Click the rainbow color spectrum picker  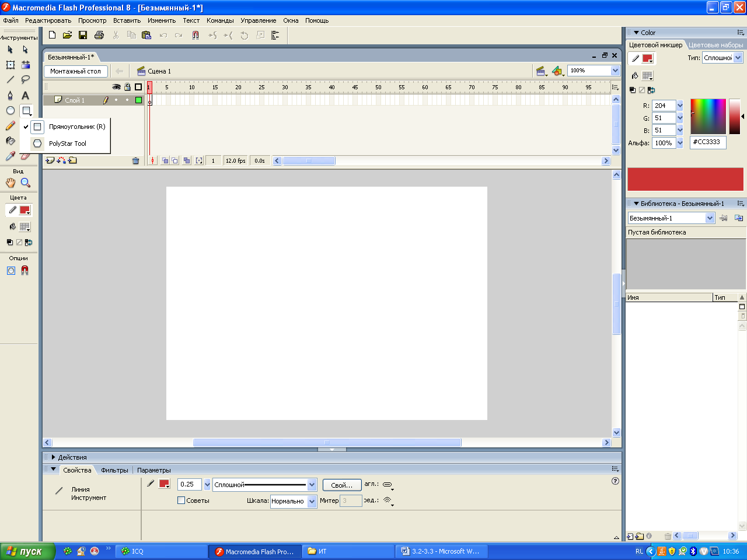click(708, 117)
